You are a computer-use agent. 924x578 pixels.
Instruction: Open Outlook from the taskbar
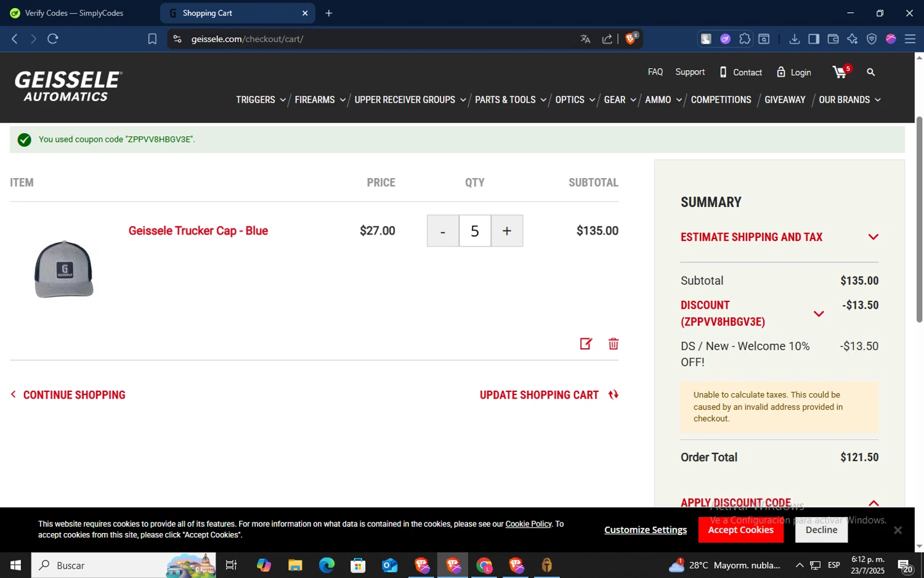click(x=390, y=565)
